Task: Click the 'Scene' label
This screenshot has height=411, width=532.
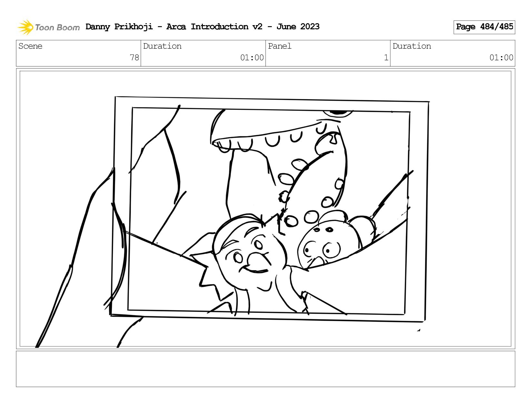Action: click(x=30, y=46)
